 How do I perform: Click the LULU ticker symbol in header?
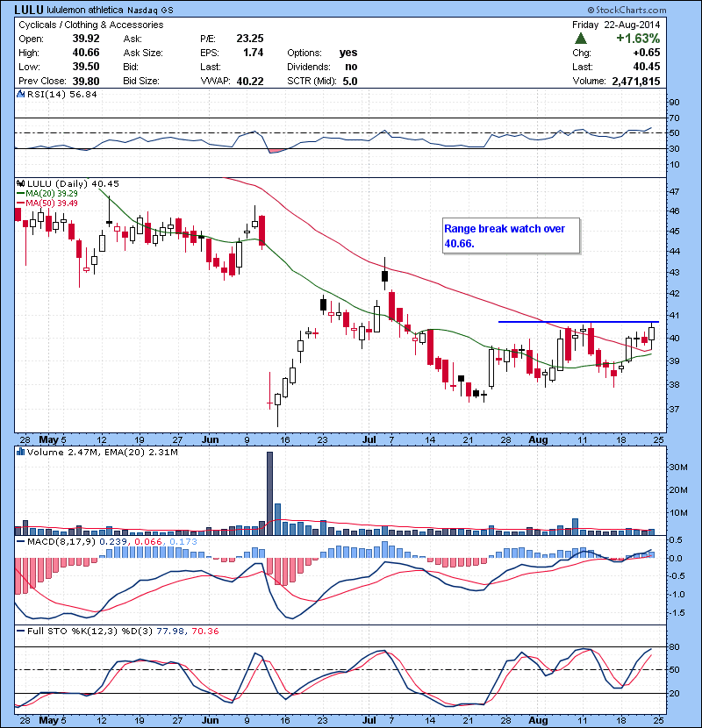click(x=29, y=10)
